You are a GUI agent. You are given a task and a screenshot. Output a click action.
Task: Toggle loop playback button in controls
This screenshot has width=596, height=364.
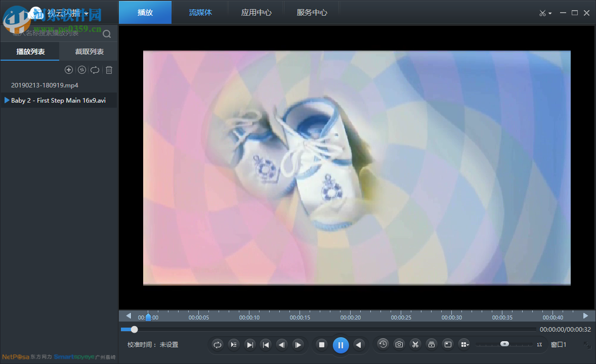[218, 345]
